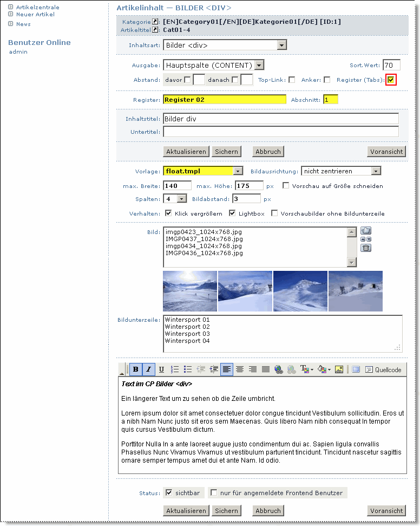Delete the selected image with the trash icon
Screen dimensions: 420x526
pos(366,248)
